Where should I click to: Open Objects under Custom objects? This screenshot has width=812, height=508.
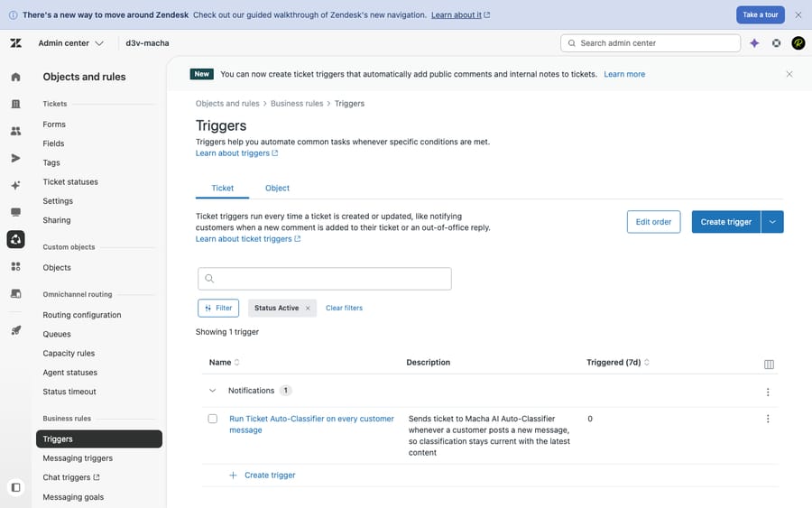tap(57, 268)
